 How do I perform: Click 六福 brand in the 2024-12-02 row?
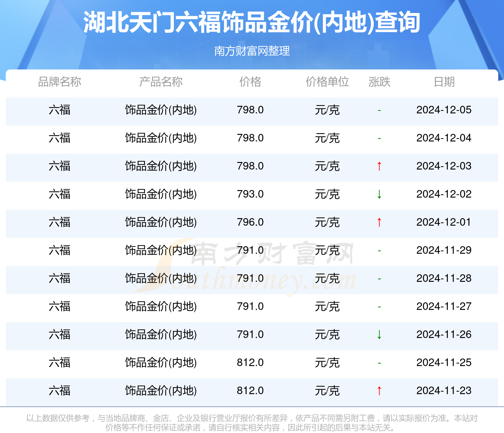pos(60,194)
